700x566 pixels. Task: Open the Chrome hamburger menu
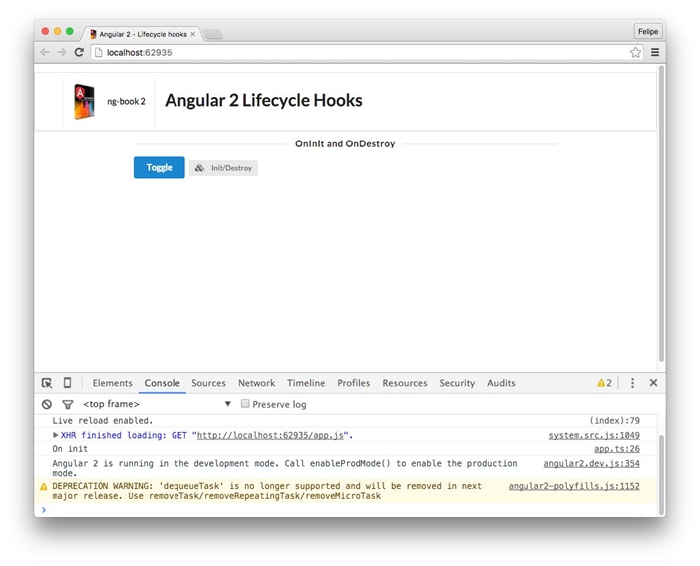[x=655, y=52]
